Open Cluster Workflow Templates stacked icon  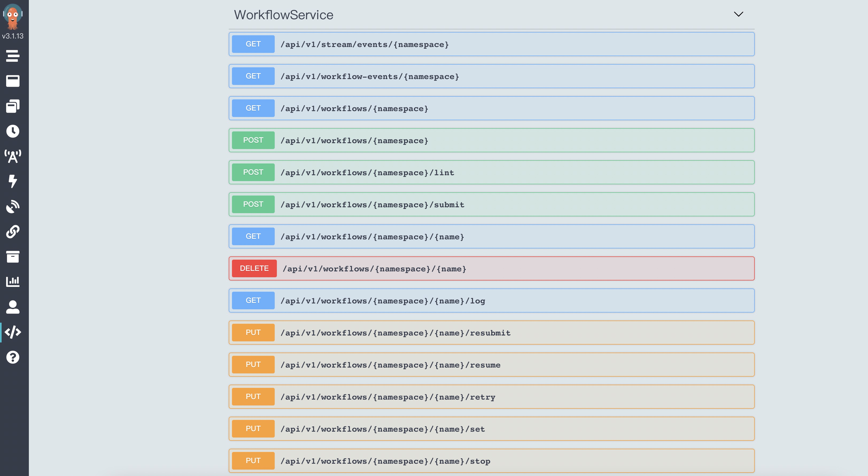click(x=13, y=106)
